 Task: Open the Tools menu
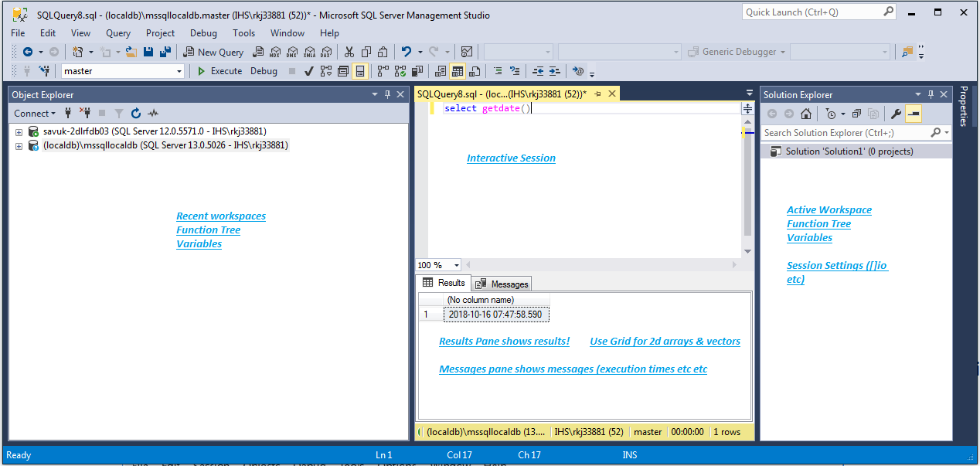pos(243,33)
